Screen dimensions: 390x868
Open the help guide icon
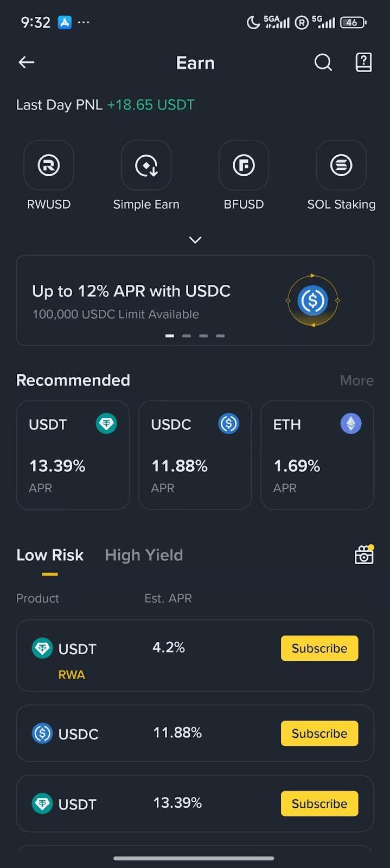(x=363, y=62)
